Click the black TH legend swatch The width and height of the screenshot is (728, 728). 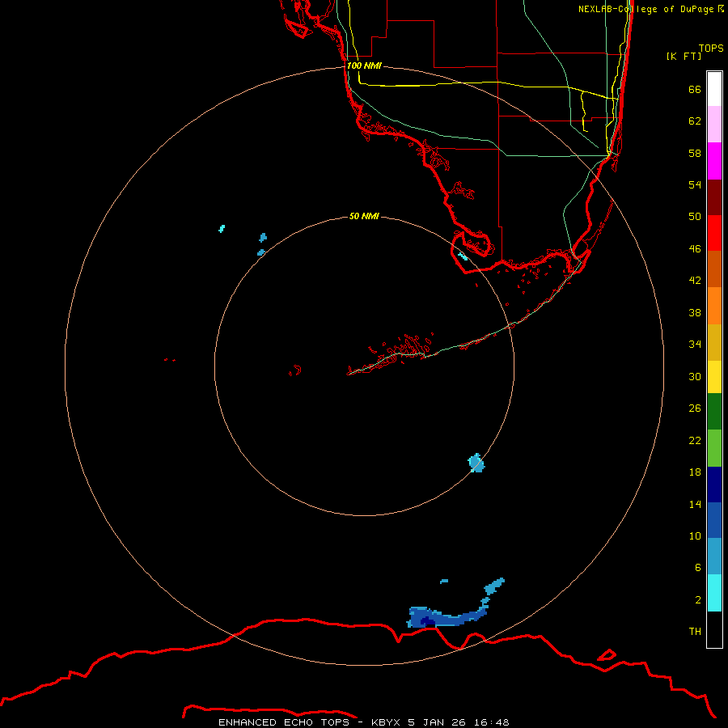pyautogui.click(x=714, y=629)
